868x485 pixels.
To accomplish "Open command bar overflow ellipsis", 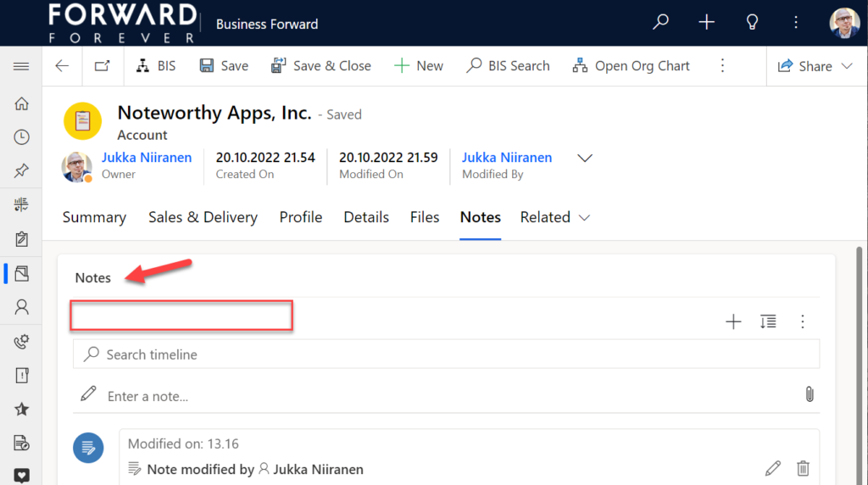I will tap(722, 66).
